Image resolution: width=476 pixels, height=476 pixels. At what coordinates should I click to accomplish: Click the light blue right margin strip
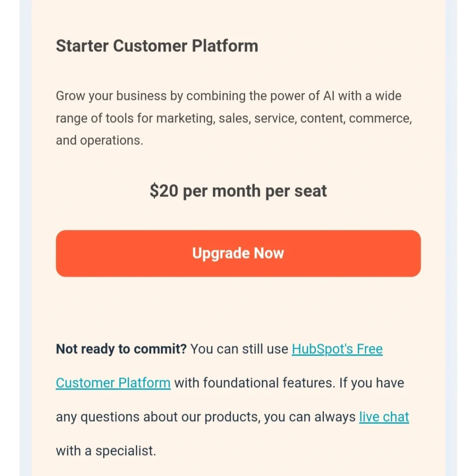451,238
